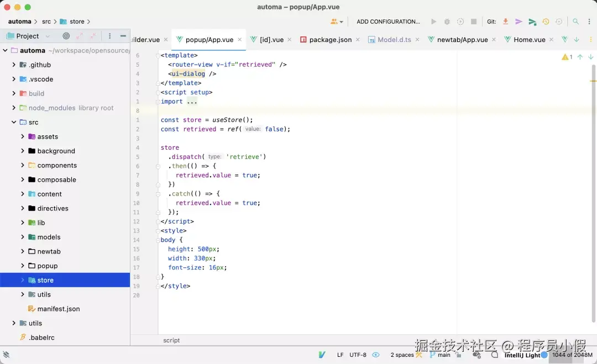
Task: Open Git history with the clock icon
Action: (x=546, y=22)
